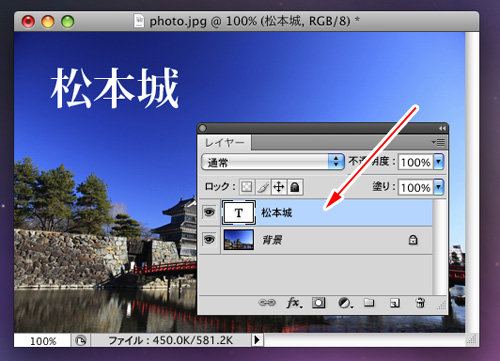The width and height of the screenshot is (500, 361).
Task: Open the layers panel options menu
Action: click(439, 143)
